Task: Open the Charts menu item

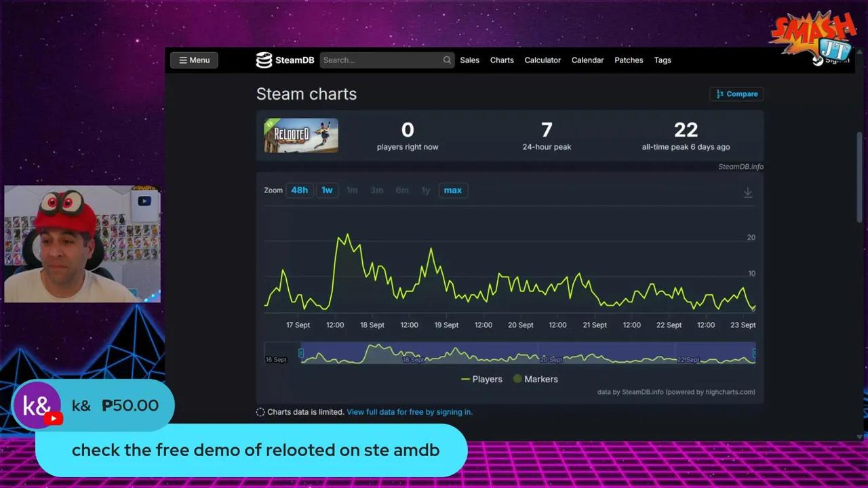Action: 502,60
